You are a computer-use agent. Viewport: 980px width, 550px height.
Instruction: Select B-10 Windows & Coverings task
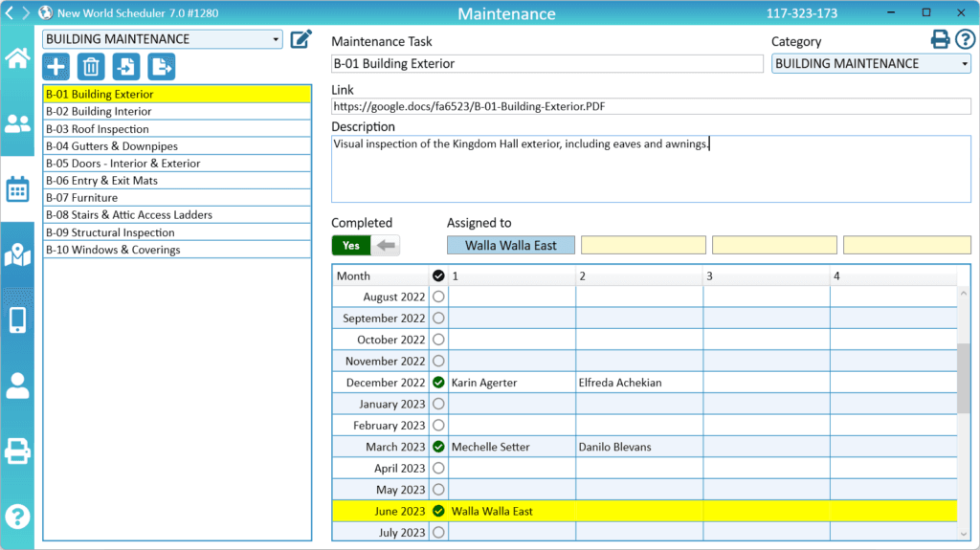(x=177, y=250)
